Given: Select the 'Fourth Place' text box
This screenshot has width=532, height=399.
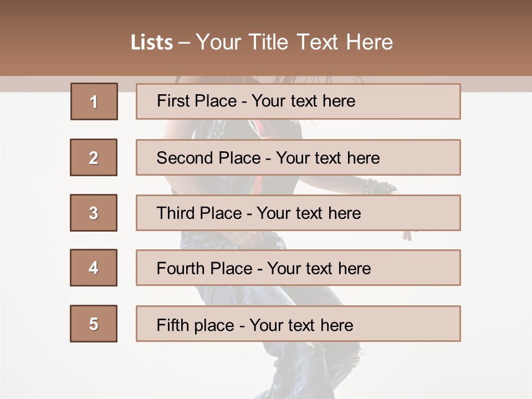Looking at the screenshot, I should pos(298,268).
